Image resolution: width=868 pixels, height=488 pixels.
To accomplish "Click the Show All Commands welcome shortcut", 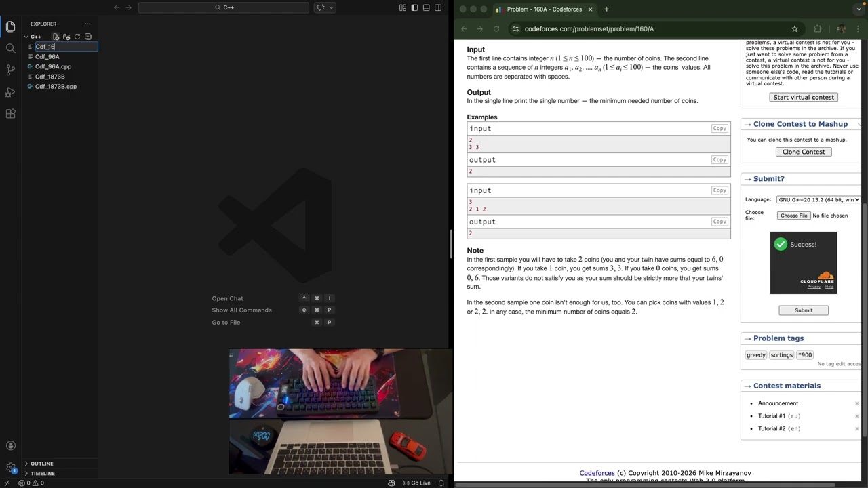I will 241,310.
